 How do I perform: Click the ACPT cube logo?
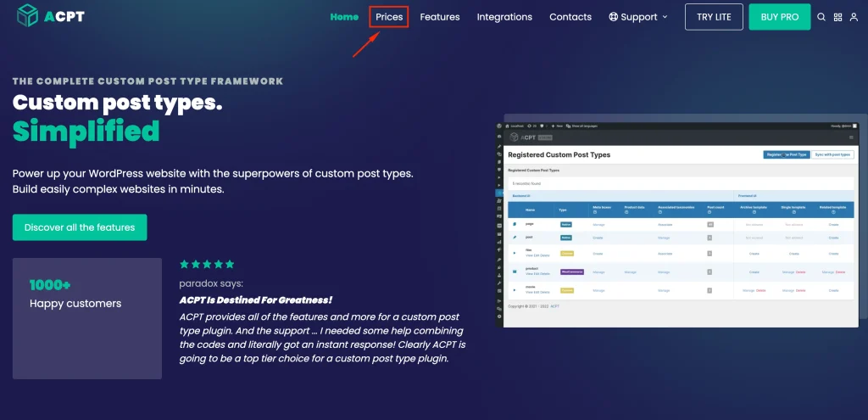[x=29, y=16]
